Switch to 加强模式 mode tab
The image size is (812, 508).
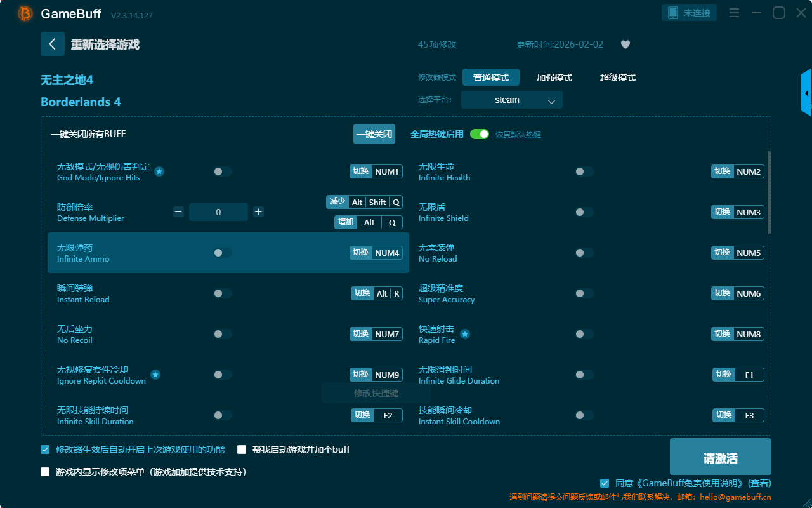click(x=554, y=77)
